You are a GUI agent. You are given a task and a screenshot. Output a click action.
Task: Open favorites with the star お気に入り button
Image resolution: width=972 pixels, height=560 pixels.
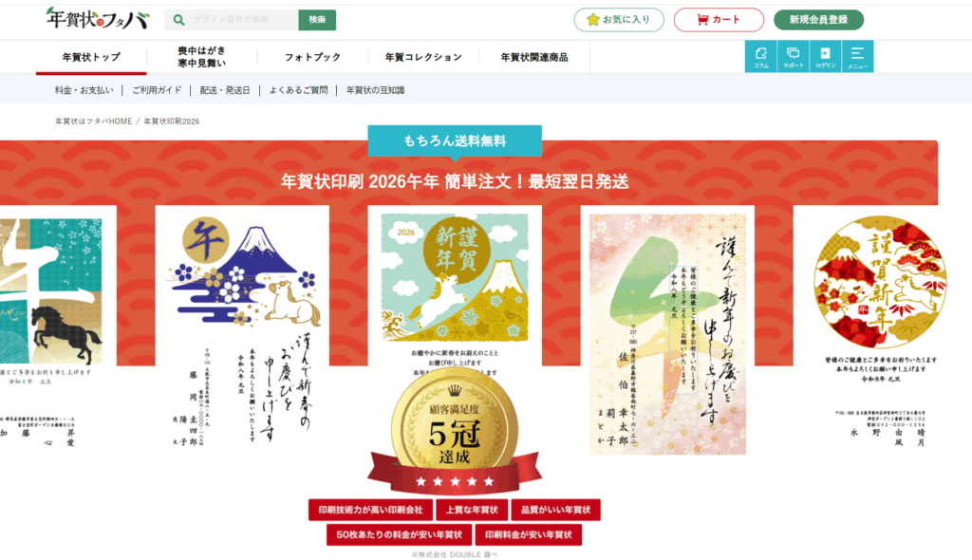(619, 20)
